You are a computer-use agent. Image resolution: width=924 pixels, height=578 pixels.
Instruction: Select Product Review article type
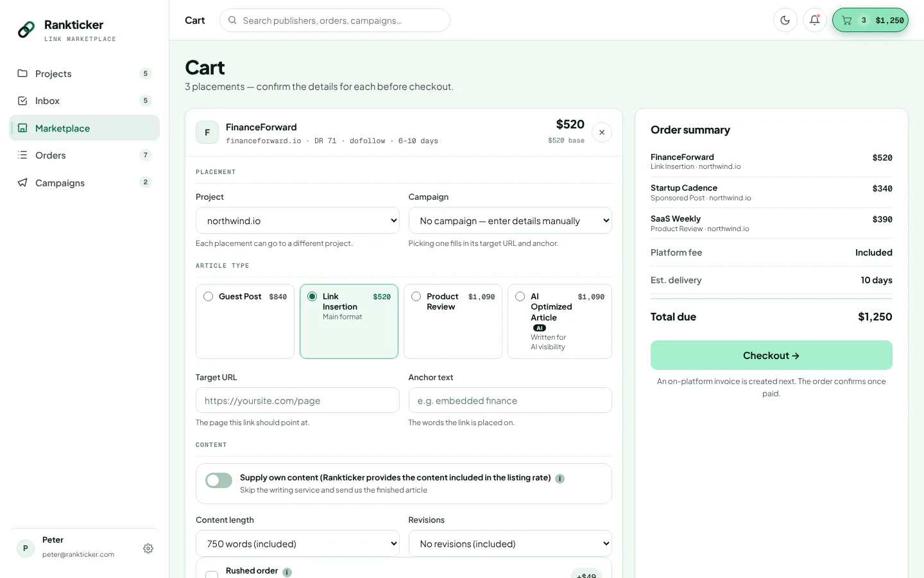[x=453, y=321]
